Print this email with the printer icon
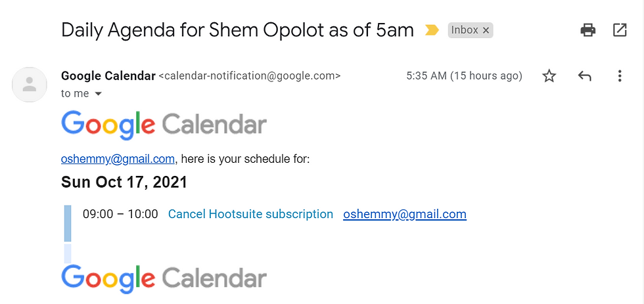Image resolution: width=644 pixels, height=304 pixels. click(x=587, y=30)
